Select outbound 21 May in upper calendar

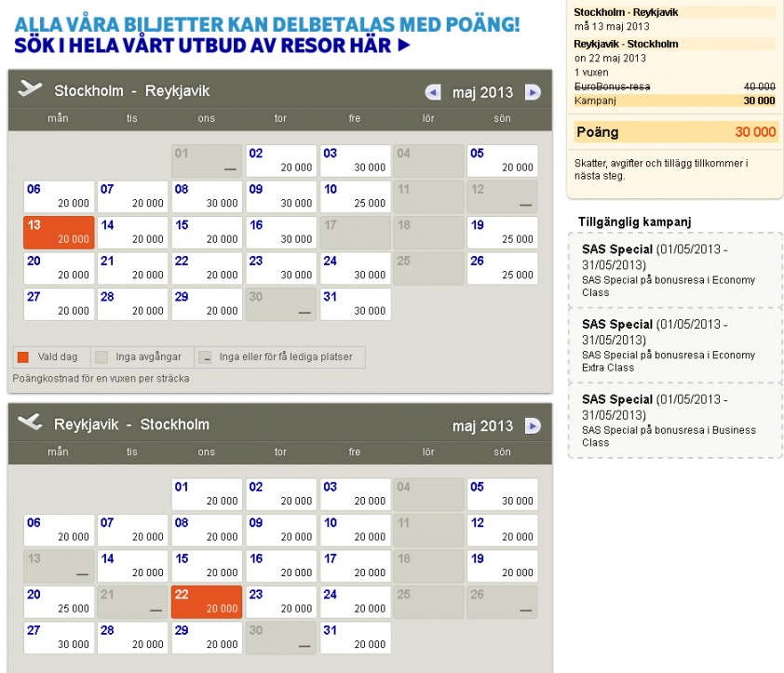coord(132,268)
